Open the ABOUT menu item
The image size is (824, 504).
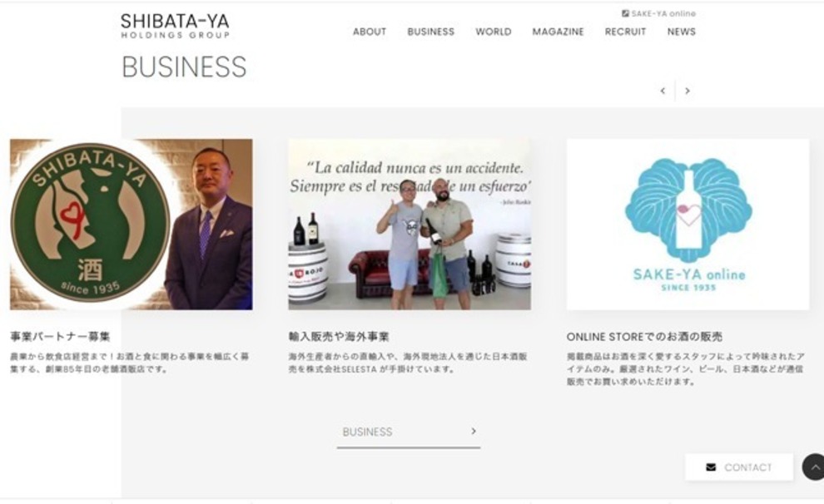[x=370, y=32]
